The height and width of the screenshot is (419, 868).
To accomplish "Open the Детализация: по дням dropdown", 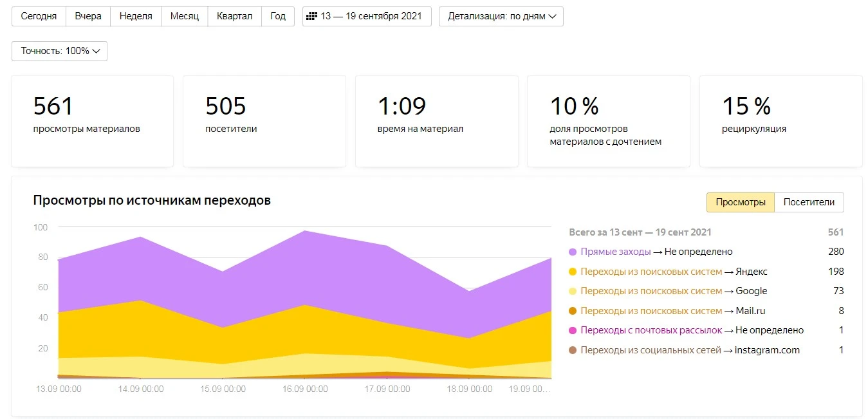I will point(501,16).
